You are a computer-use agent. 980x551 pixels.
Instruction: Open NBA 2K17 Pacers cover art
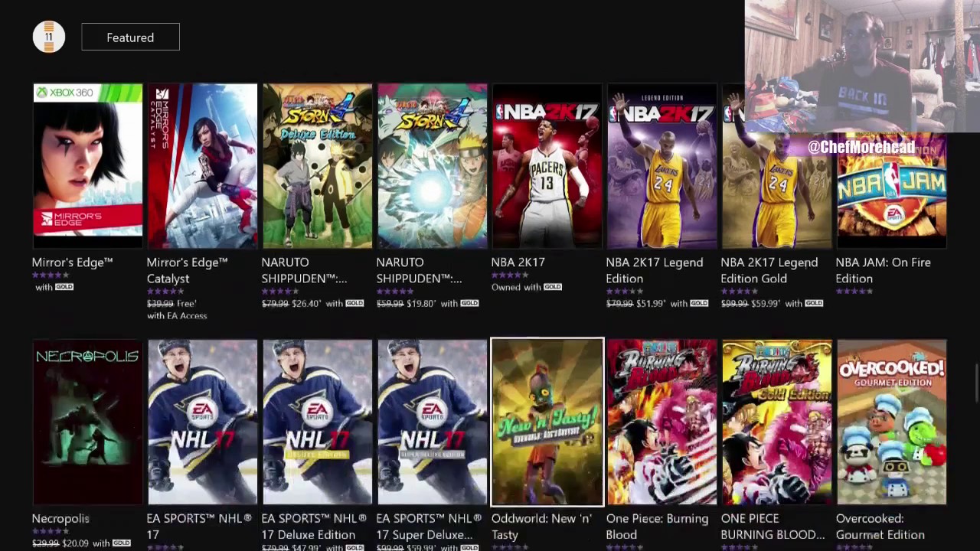(x=547, y=166)
